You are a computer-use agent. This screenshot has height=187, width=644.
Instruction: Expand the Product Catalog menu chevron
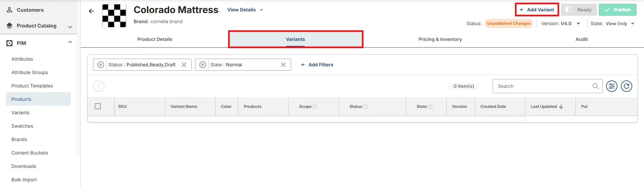click(70, 27)
